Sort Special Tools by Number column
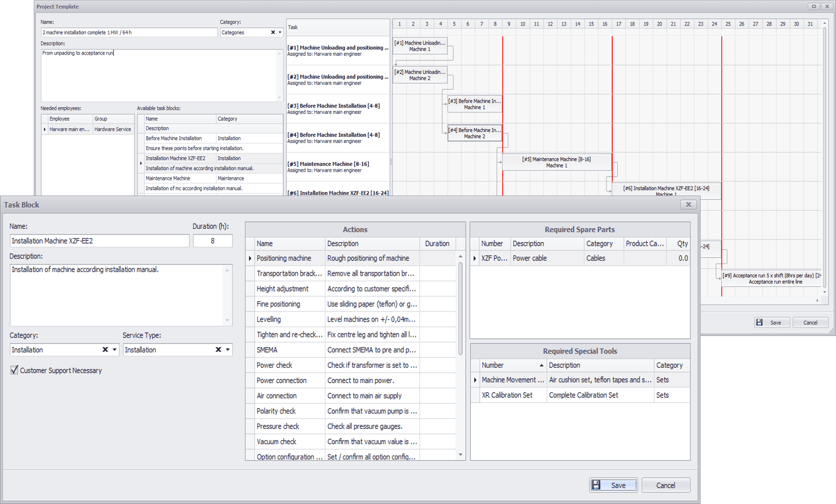This screenshot has height=504, width=836. click(513, 365)
